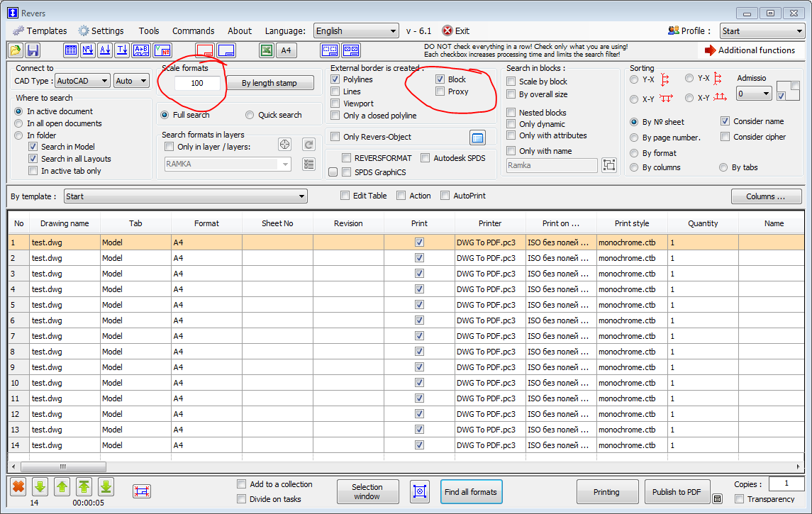Click the move-to-top green arrow icon
812x514 pixels.
84,487
